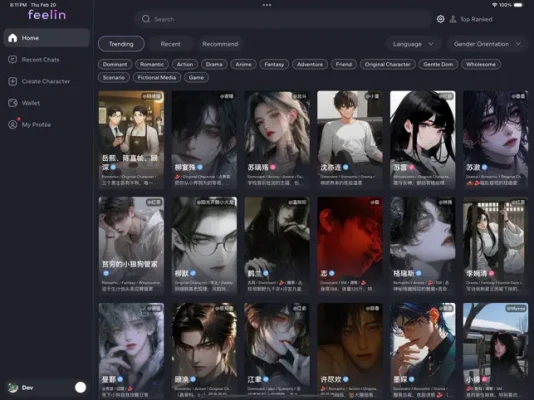Filter by the Fictional Media tag
534x400 pixels.
coord(157,78)
